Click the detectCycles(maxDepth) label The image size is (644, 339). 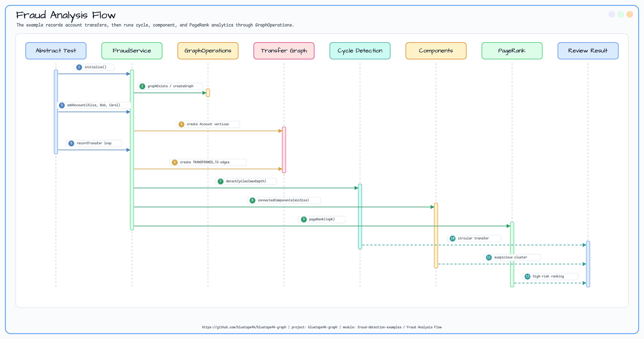246,181
